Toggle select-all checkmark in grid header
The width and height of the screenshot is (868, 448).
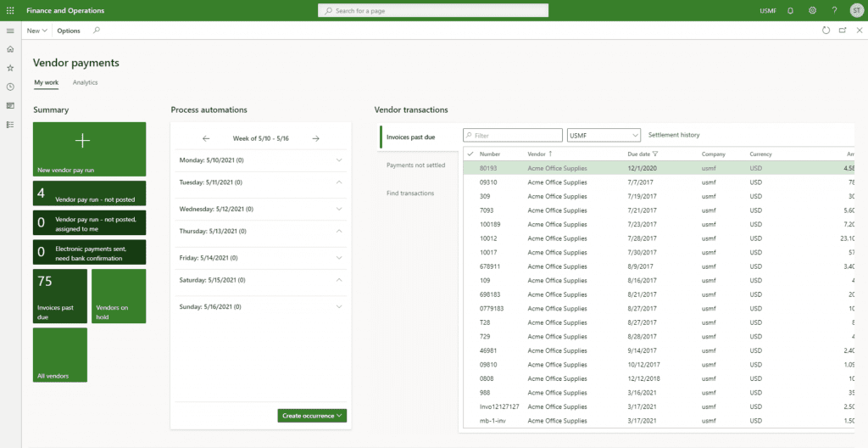(470, 154)
